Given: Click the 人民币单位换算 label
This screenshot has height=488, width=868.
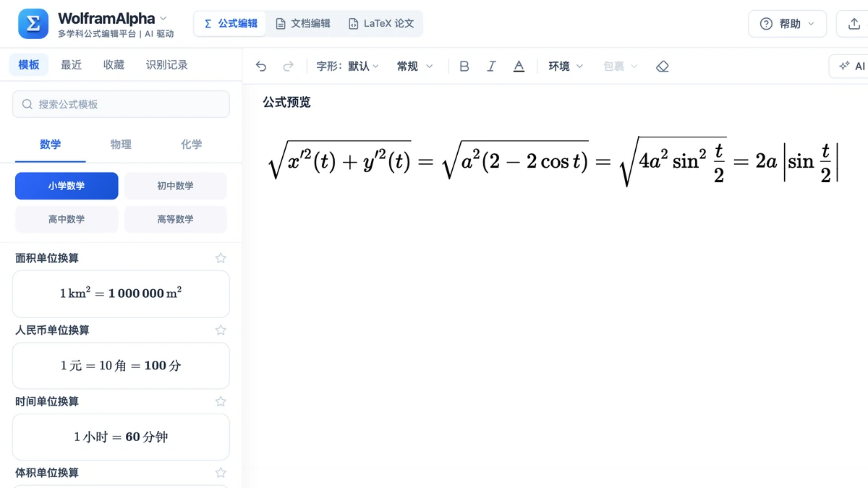Looking at the screenshot, I should 52,330.
